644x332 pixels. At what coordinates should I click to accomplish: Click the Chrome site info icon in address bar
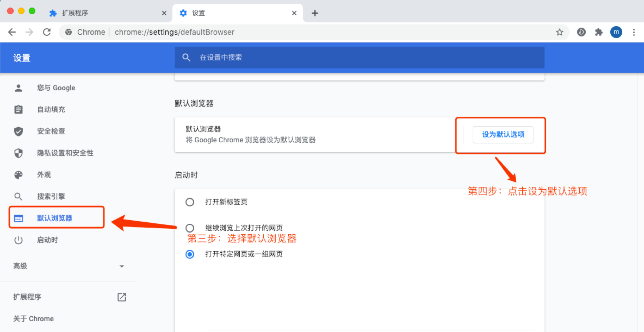(x=69, y=32)
